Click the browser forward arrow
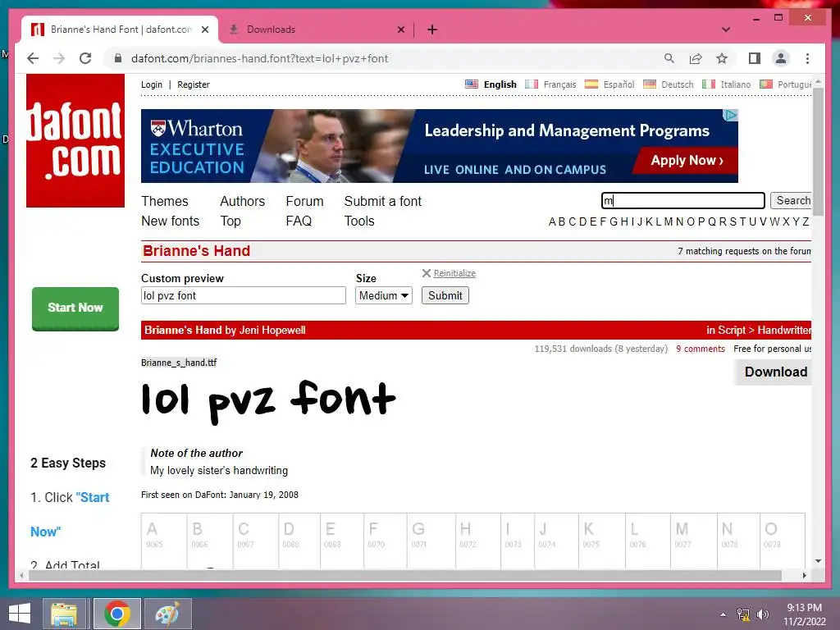 pyautogui.click(x=59, y=58)
